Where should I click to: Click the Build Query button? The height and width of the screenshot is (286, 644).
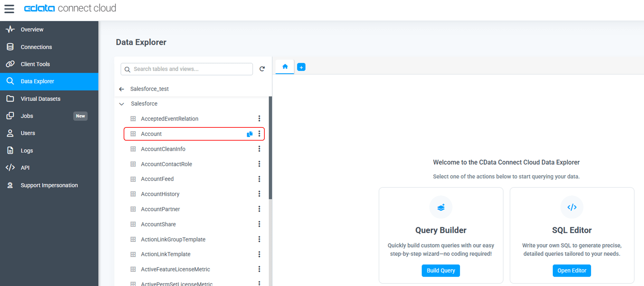[441, 271]
